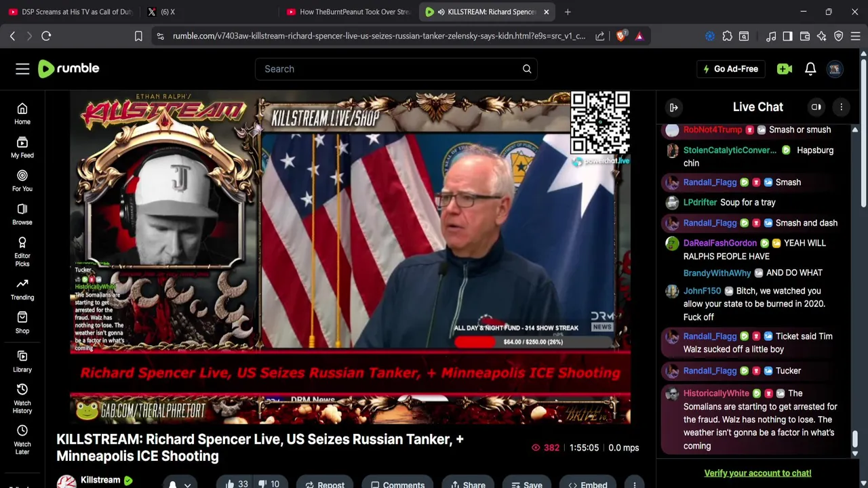Click JohnF150 chat username
The image size is (868, 488).
click(702, 291)
